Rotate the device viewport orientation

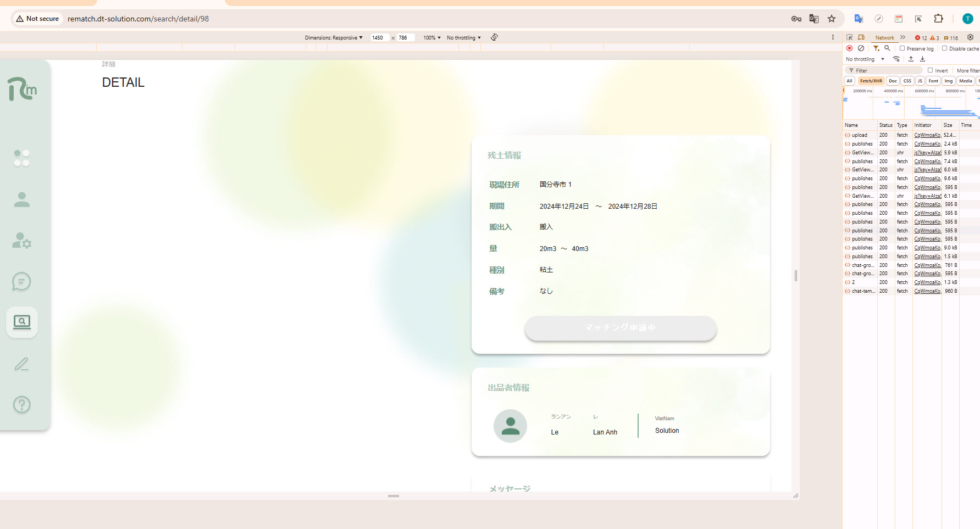(x=494, y=37)
